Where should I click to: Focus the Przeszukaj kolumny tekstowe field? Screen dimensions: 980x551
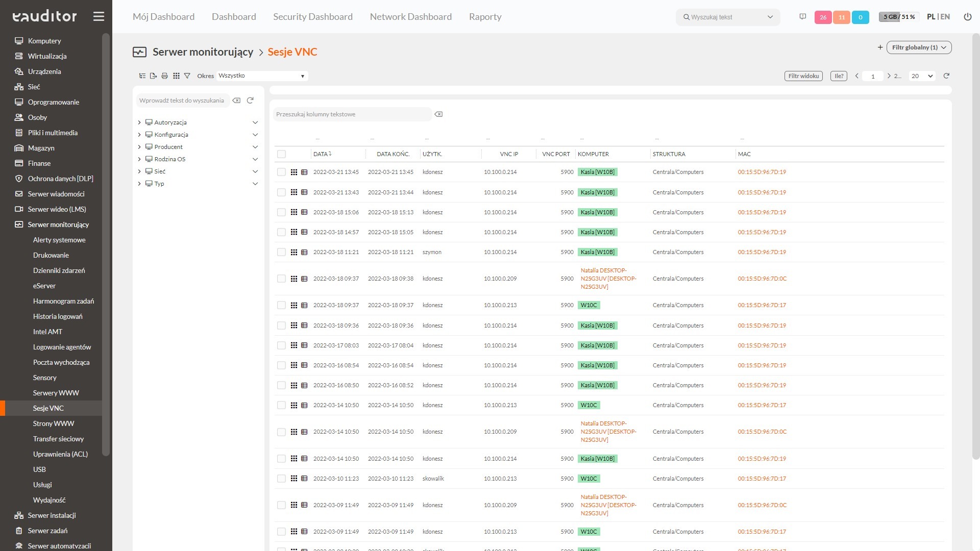pyautogui.click(x=352, y=114)
